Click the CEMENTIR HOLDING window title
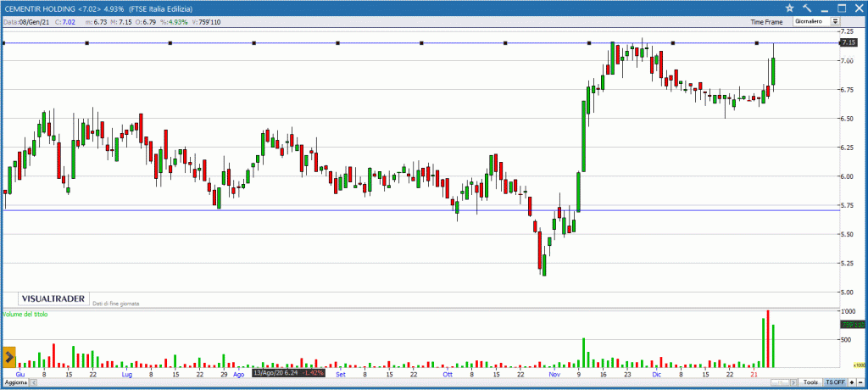The height and width of the screenshot is (390, 868). [98, 8]
